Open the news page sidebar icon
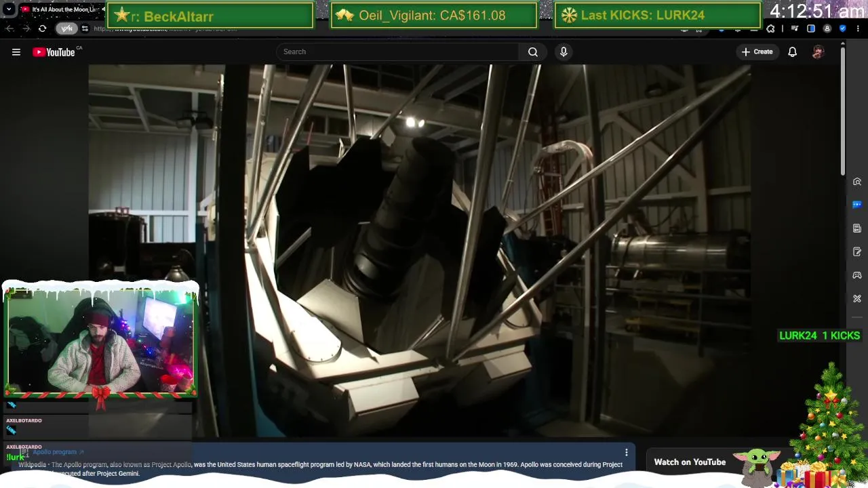This screenshot has width=868, height=488. (x=857, y=228)
